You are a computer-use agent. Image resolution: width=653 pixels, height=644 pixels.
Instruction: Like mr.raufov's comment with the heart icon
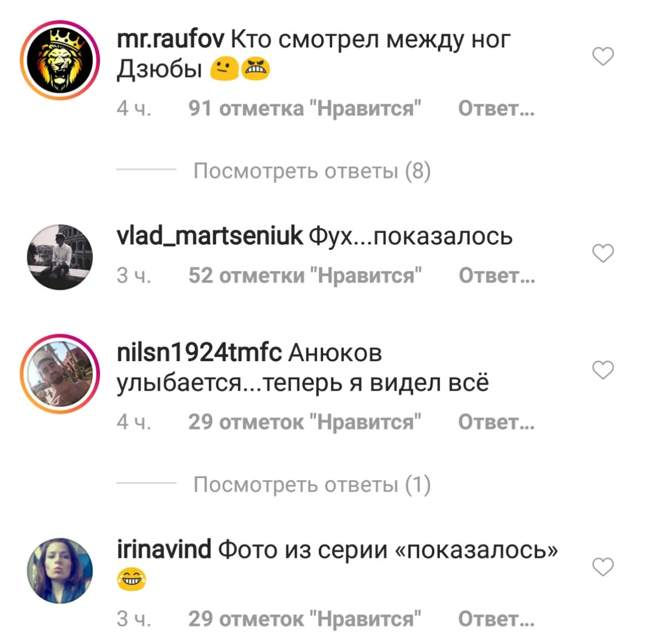click(603, 56)
